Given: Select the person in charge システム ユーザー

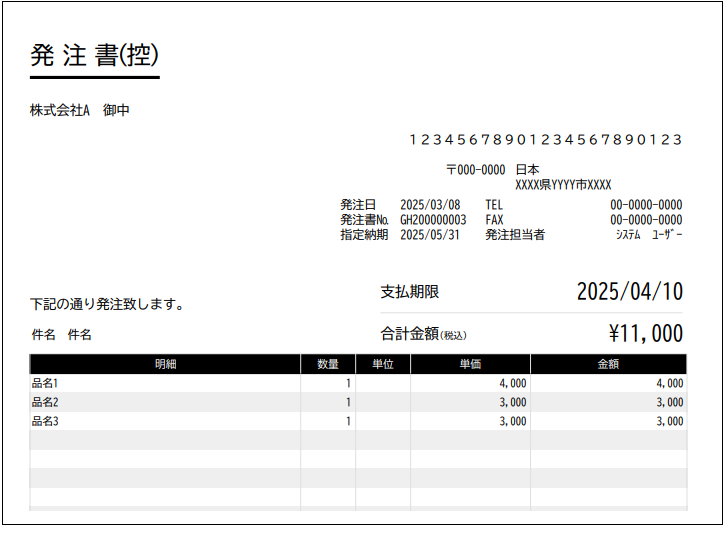Looking at the screenshot, I should pyautogui.click(x=649, y=235).
